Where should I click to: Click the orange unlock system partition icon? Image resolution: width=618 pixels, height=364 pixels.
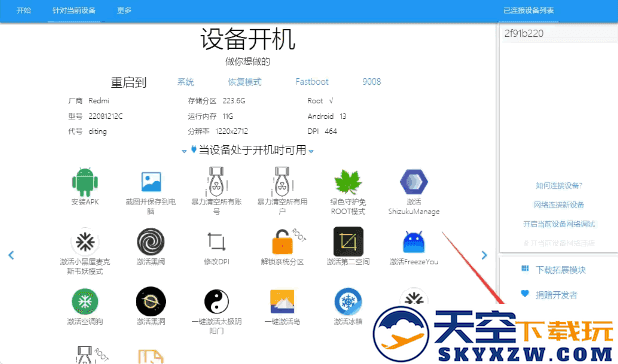282,241
